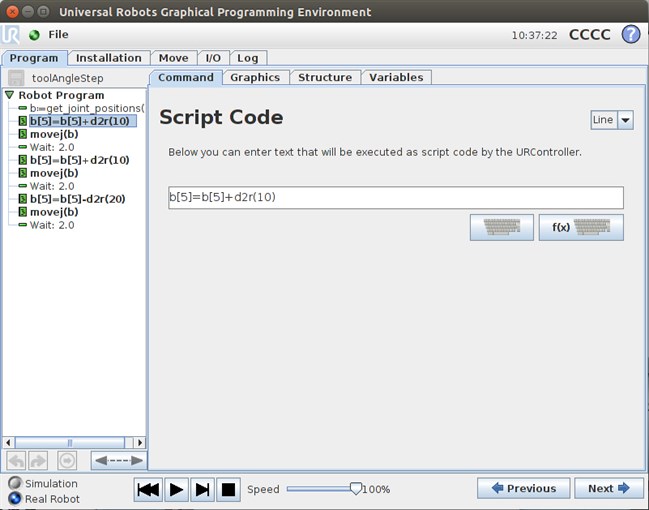Click the circular arrow button near undo
Viewport: 649px width, 510px height.
[x=67, y=460]
